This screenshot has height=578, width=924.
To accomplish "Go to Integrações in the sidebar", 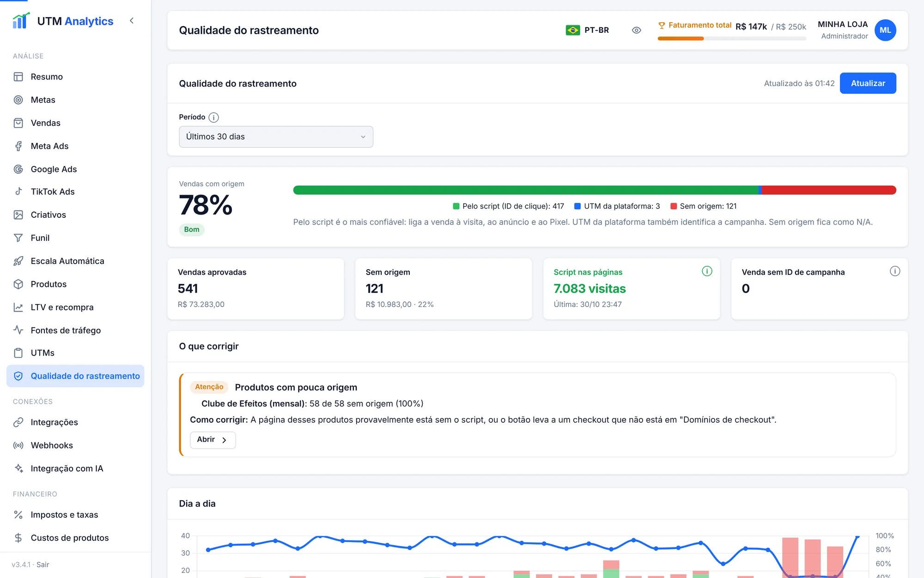I will [x=75, y=422].
